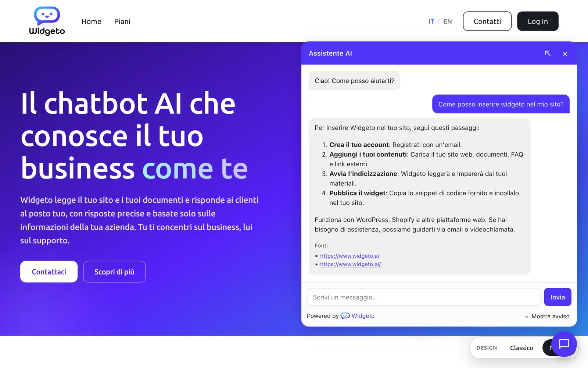Click the user message 'Come posso inserire widgeto nel mio sito?'

click(501, 104)
